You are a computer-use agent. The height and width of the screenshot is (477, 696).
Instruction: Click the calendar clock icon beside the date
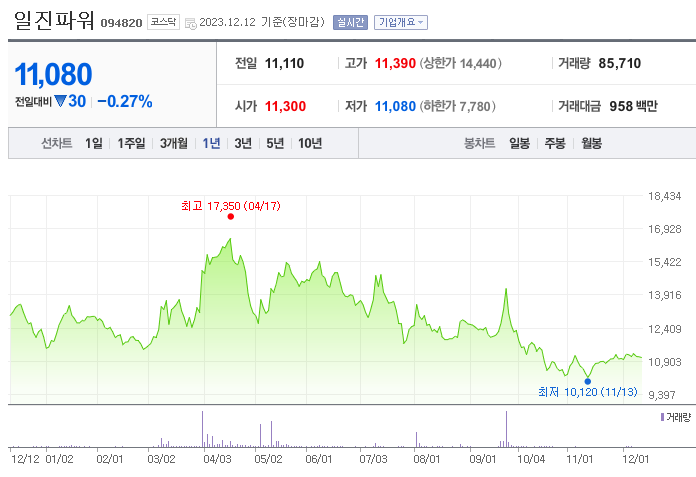pos(190,23)
